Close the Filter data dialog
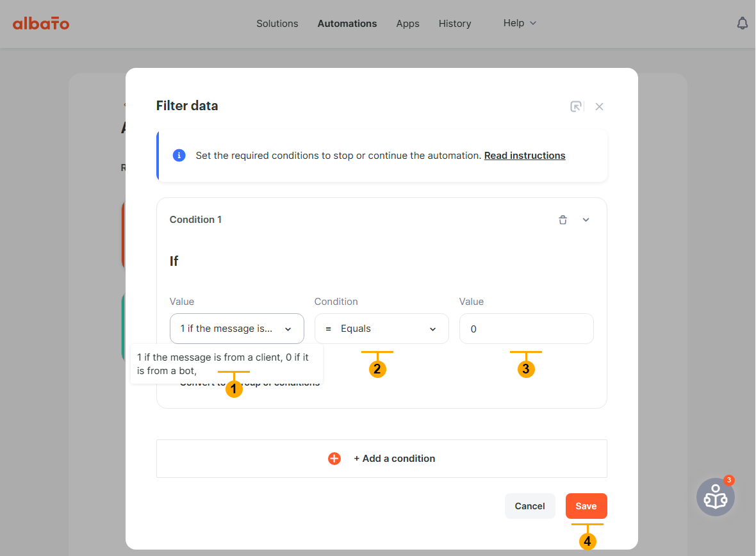Screen dimensions: 756x556 [599, 106]
